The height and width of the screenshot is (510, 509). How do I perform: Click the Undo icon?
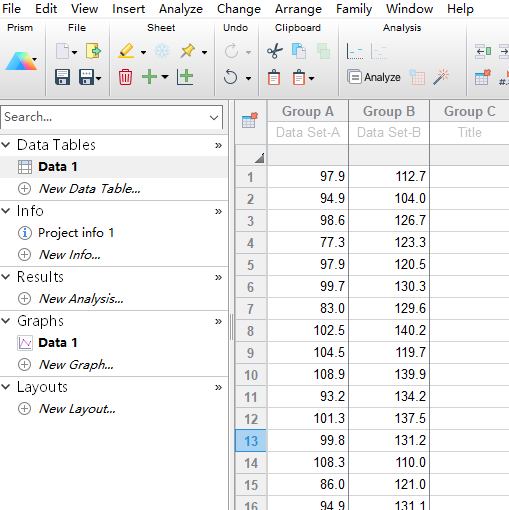[230, 77]
